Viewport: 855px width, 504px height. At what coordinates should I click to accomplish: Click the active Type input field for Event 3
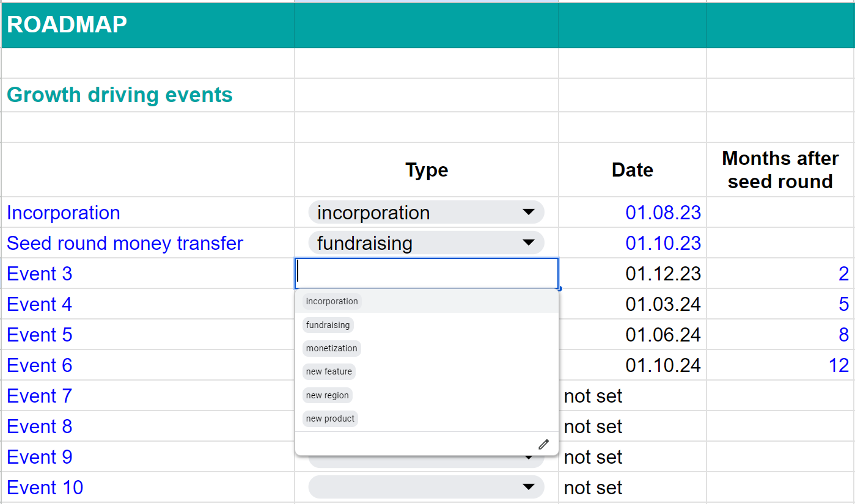426,273
